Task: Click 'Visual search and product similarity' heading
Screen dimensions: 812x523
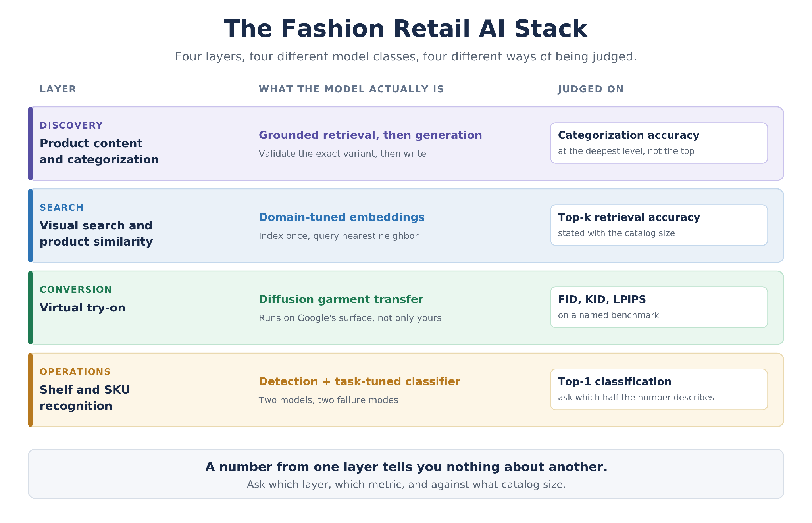Action: point(96,233)
